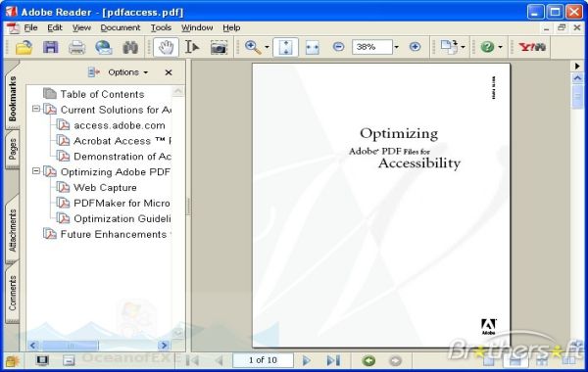
Task: Click bookmarks horizontal scrollbar left arrow
Action: point(33,345)
